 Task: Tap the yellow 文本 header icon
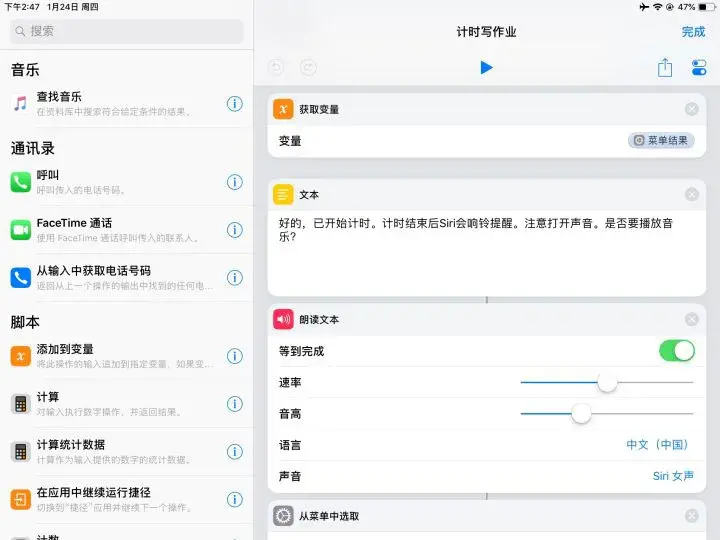(x=283, y=195)
